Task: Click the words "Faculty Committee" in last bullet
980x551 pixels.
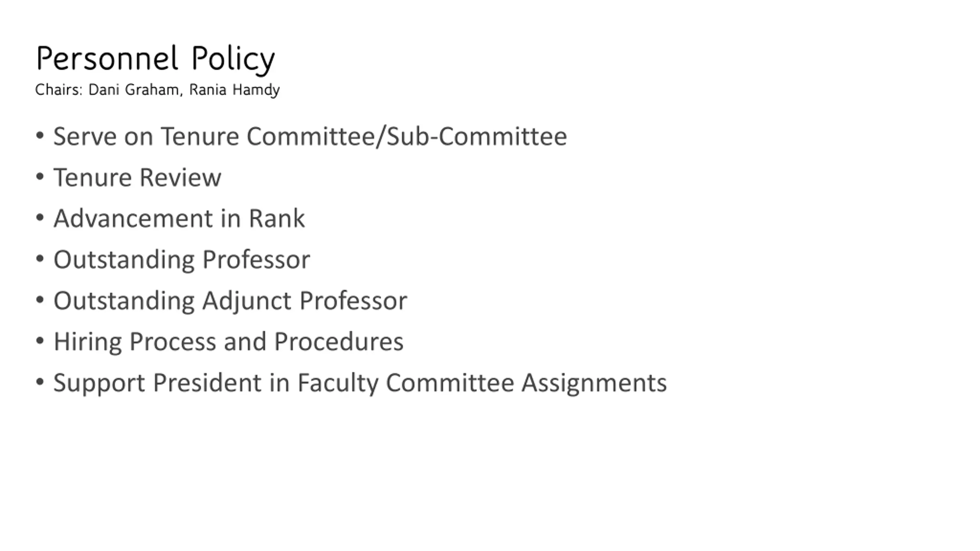Action: pos(406,383)
